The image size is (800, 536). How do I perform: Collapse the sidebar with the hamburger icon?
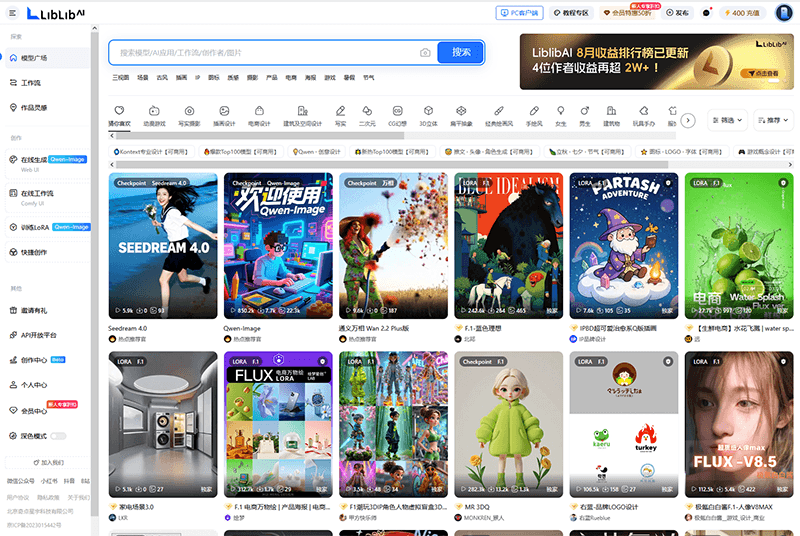pyautogui.click(x=13, y=13)
